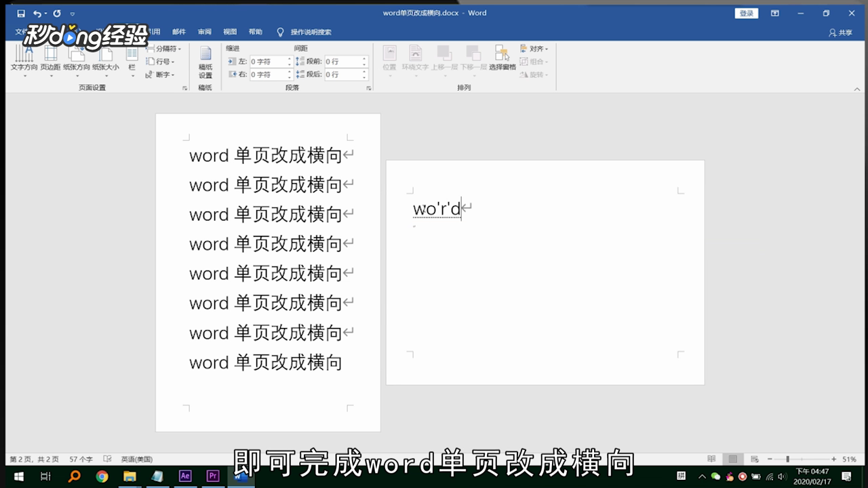Open the 栏 columns menu
Image resolution: width=868 pixels, height=488 pixels.
[x=132, y=61]
